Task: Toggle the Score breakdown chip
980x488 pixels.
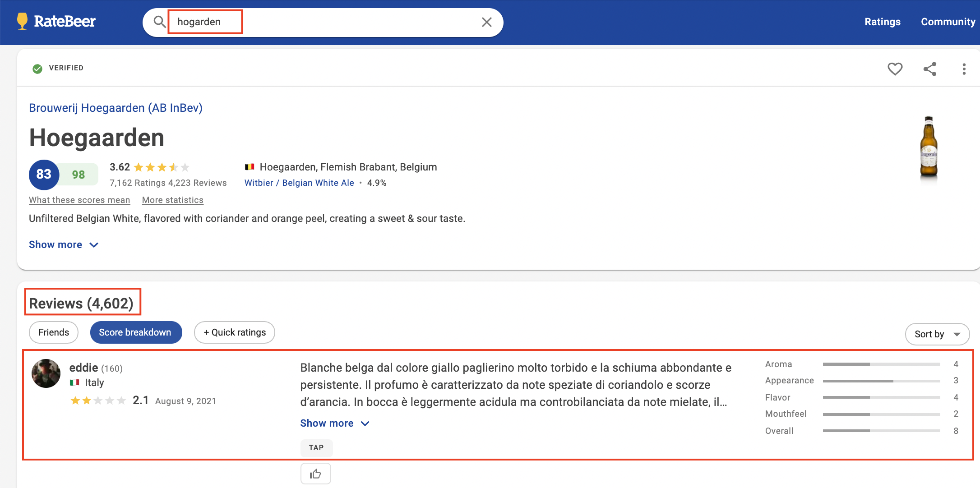Action: tap(136, 332)
